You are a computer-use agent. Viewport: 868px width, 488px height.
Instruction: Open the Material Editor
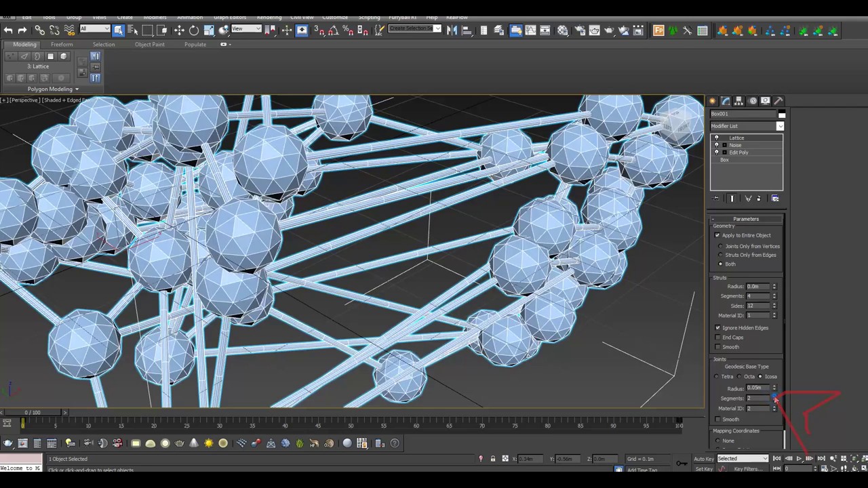pos(563,30)
